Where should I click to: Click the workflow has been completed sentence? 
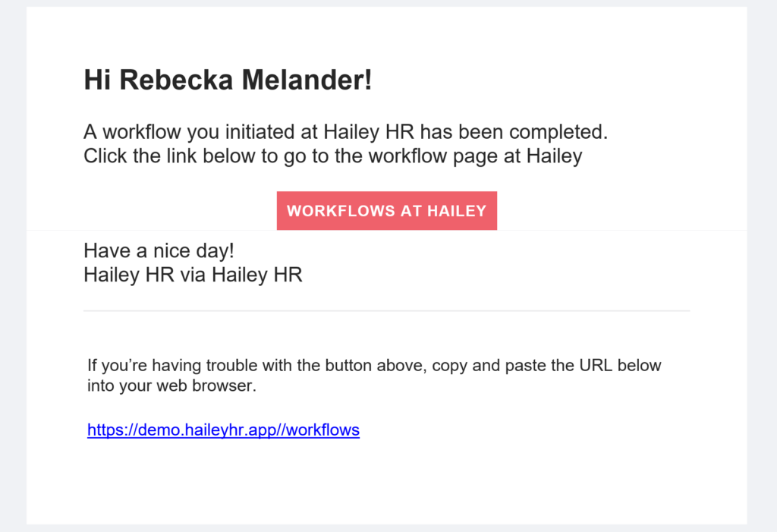click(x=345, y=132)
